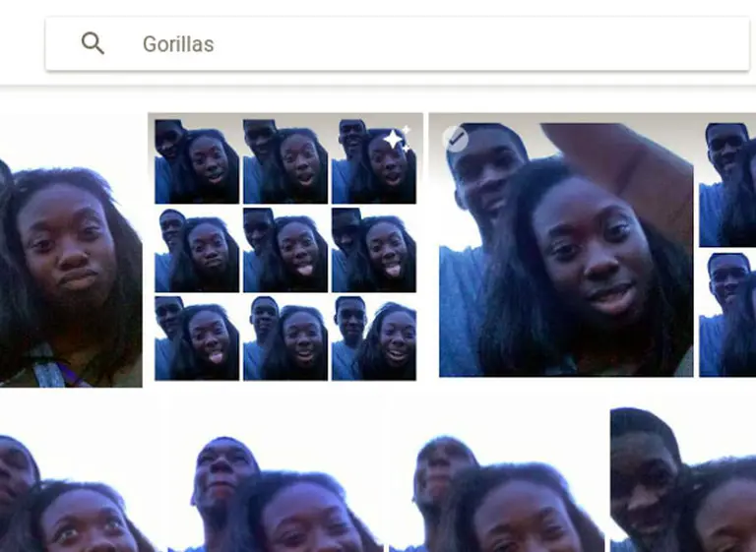The image size is (756, 552).
Task: Click the magnifying glass search icon
Action: (x=93, y=43)
